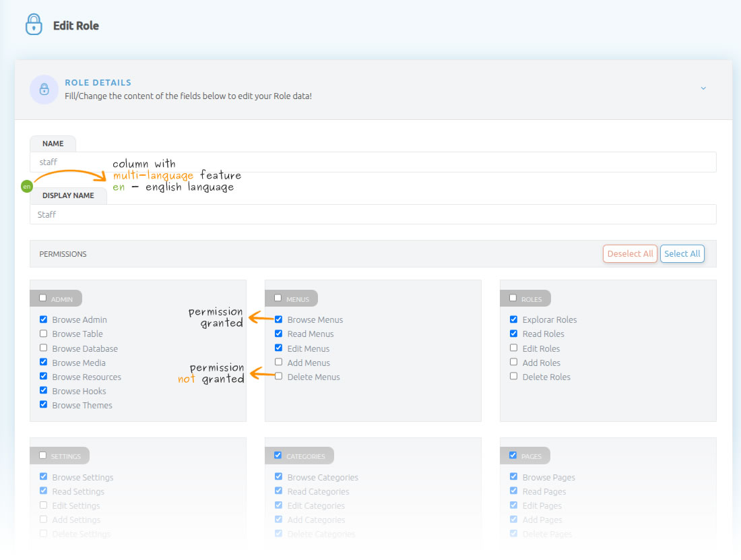Disable the Read Menus permission
The width and height of the screenshot is (741, 560).
[x=279, y=334]
